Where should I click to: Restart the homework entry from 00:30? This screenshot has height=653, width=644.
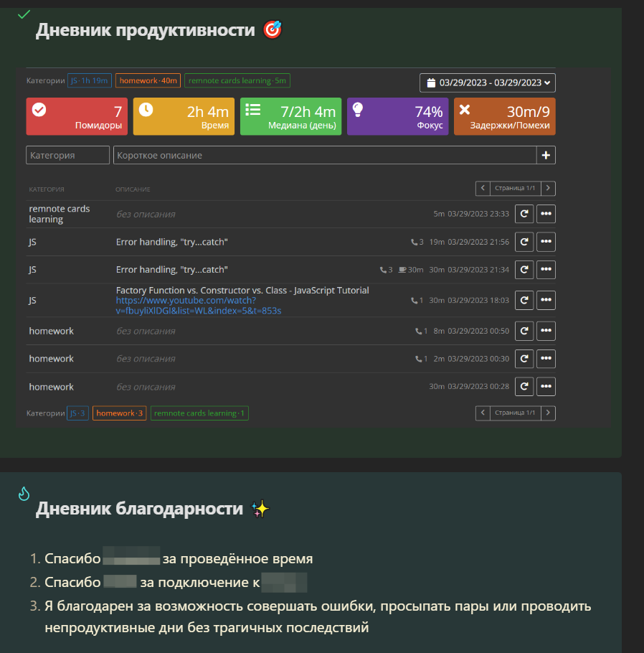(524, 359)
